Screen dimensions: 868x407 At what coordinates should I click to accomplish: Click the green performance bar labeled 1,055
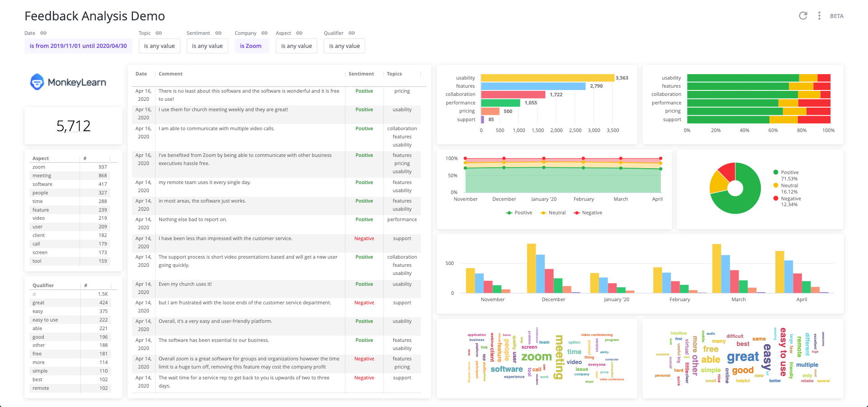tap(501, 103)
